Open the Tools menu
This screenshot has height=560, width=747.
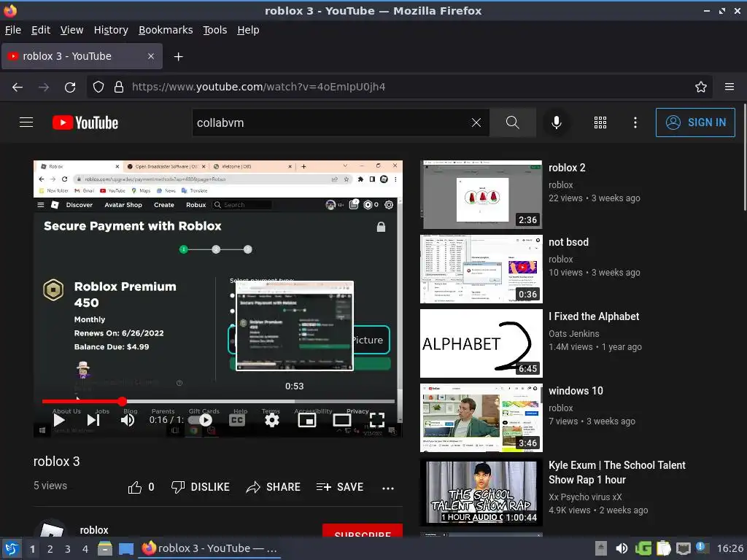click(x=215, y=30)
